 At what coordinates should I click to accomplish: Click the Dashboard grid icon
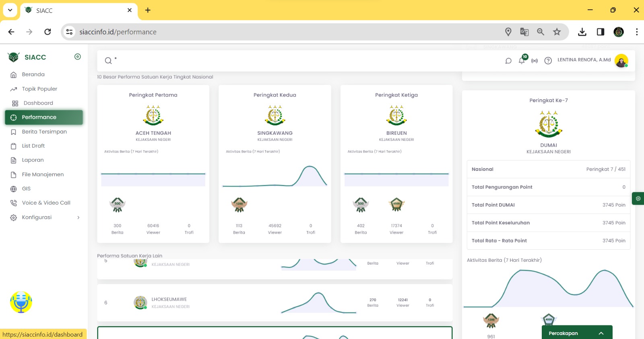[15, 103]
